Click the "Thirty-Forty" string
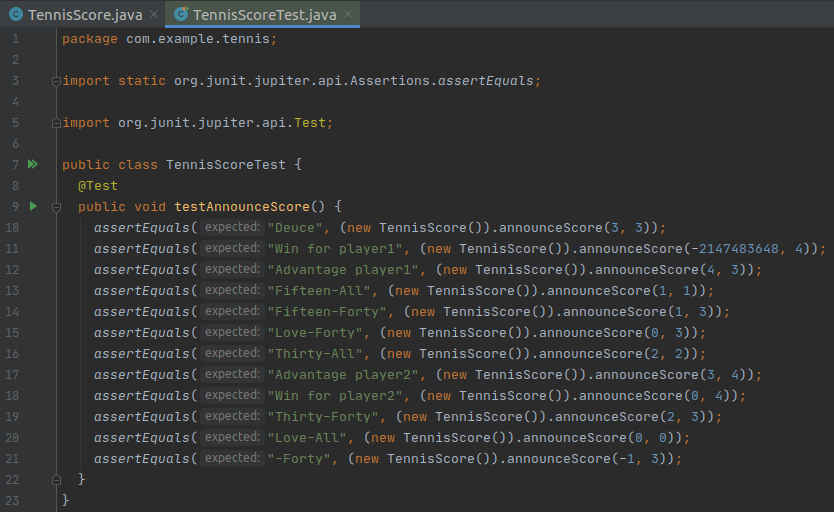 click(x=323, y=417)
